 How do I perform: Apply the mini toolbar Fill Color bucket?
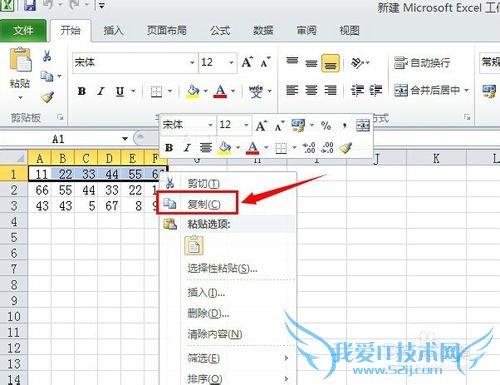point(224,147)
